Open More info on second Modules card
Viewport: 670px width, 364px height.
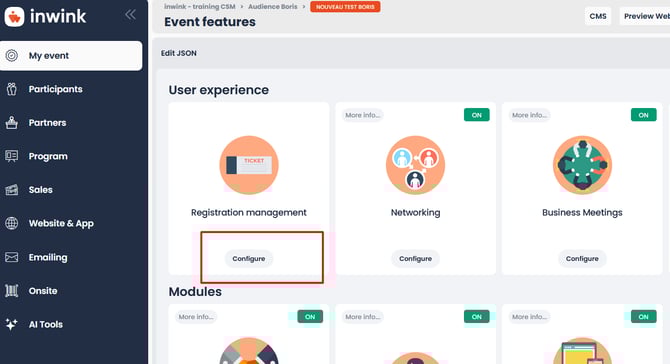[362, 317]
